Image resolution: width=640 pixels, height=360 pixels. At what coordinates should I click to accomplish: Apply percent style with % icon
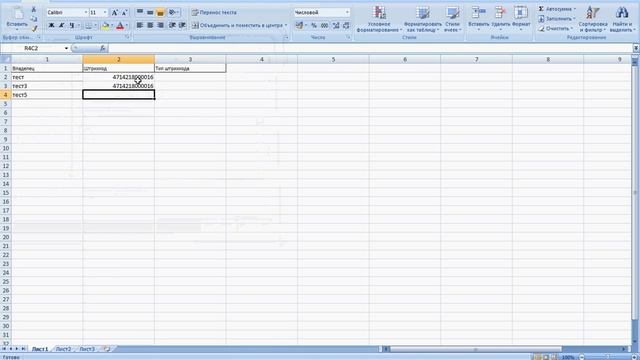[x=314, y=26]
